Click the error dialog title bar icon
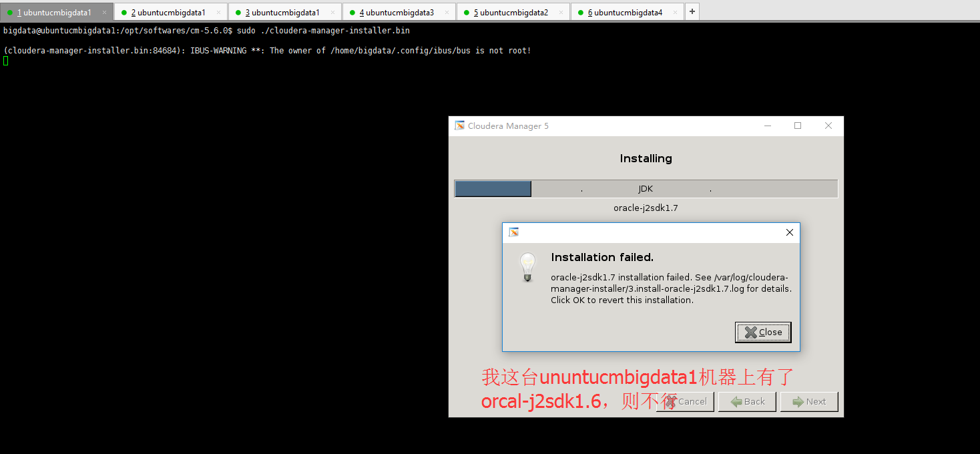 [x=513, y=232]
